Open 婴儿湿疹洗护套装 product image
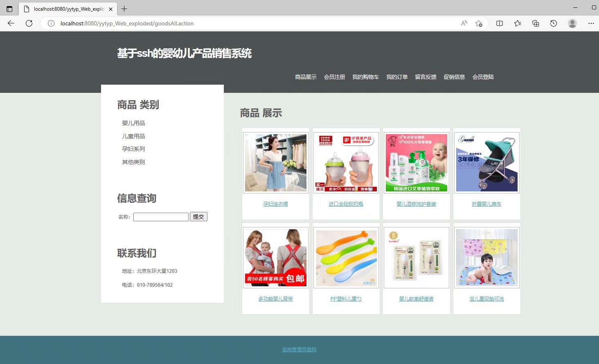The image size is (599, 364). (x=417, y=163)
